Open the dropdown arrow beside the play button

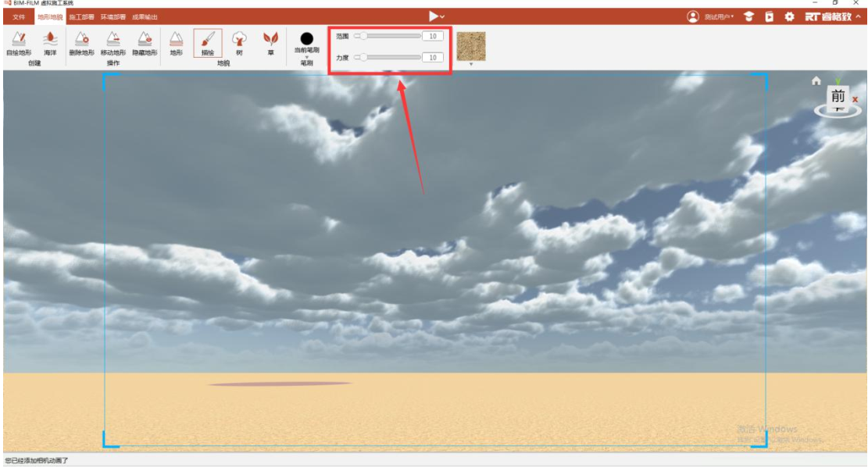point(442,17)
